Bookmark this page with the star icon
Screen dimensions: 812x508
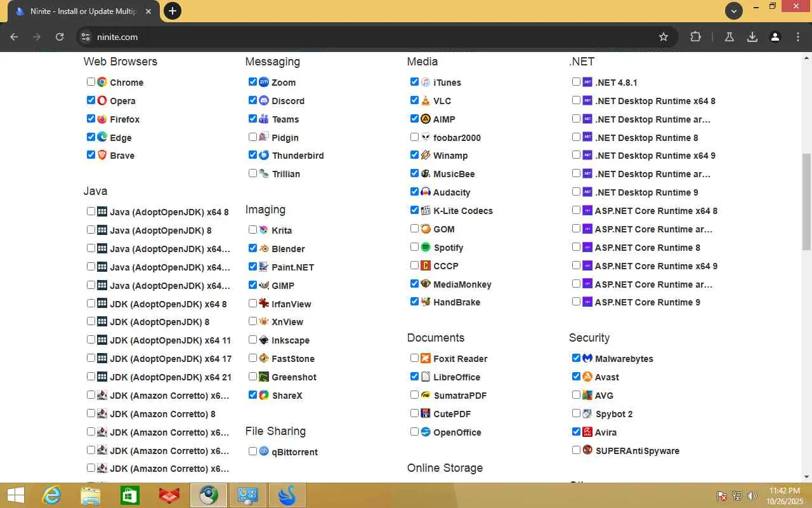(664, 37)
